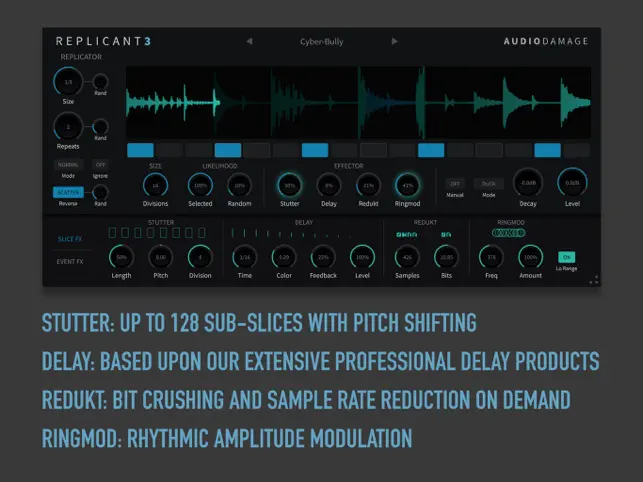Click the REPLICANT 3 title logo

click(103, 41)
